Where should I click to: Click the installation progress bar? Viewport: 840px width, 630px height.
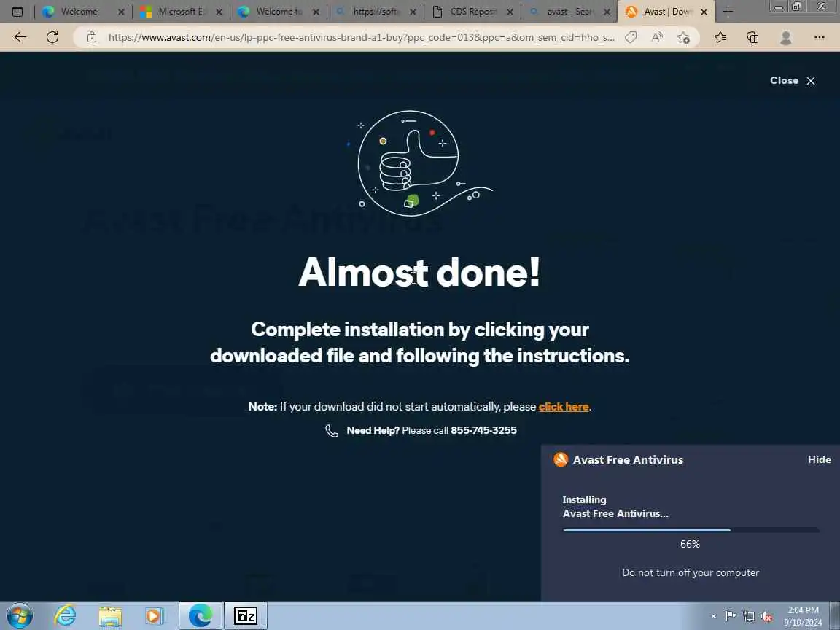(691, 530)
